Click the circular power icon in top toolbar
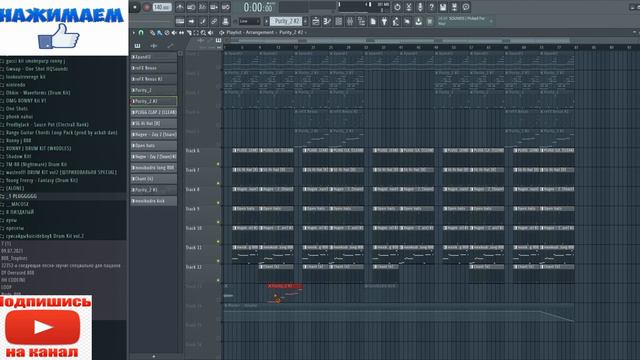 click(397, 7)
